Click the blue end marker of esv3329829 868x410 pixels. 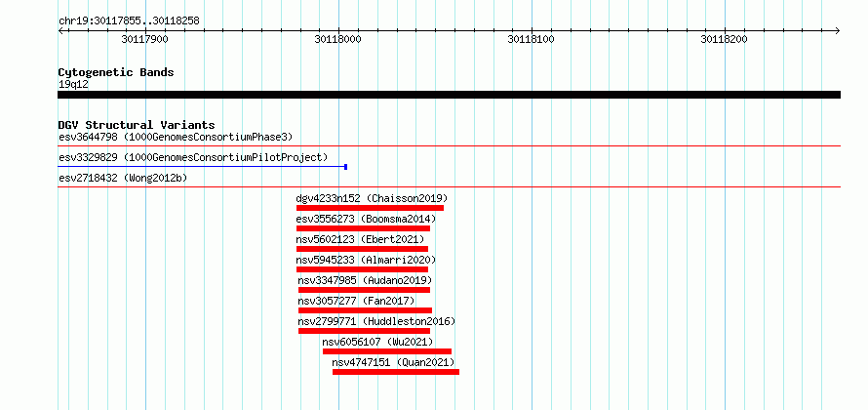tap(345, 166)
